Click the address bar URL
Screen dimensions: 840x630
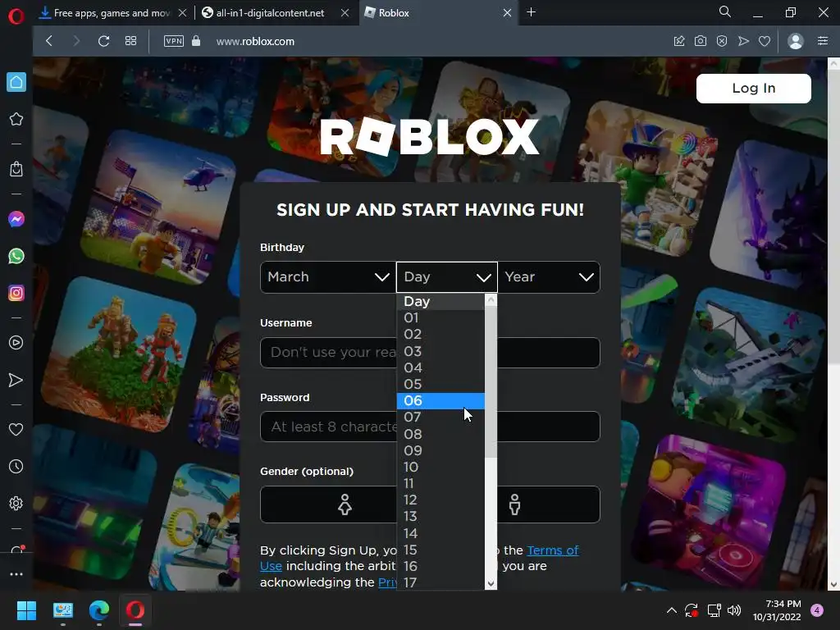[x=256, y=41]
